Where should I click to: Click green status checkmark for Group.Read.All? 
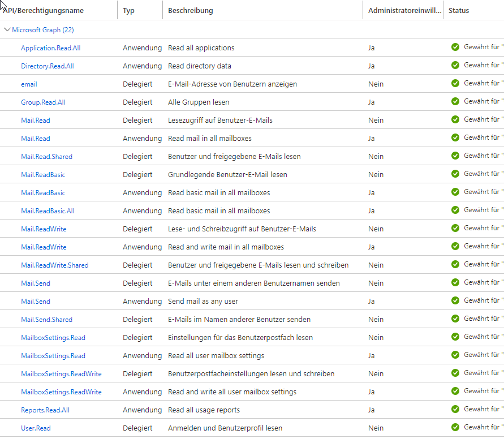pos(455,101)
